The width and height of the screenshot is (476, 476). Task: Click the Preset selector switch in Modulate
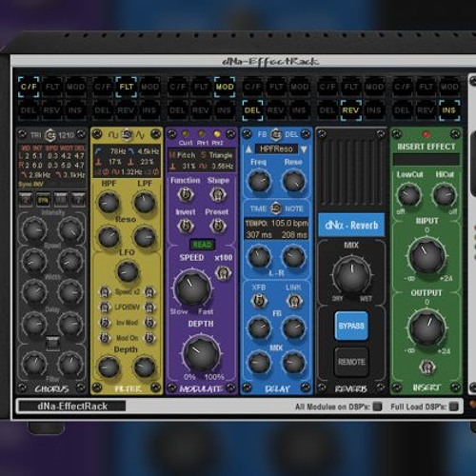[x=217, y=226]
